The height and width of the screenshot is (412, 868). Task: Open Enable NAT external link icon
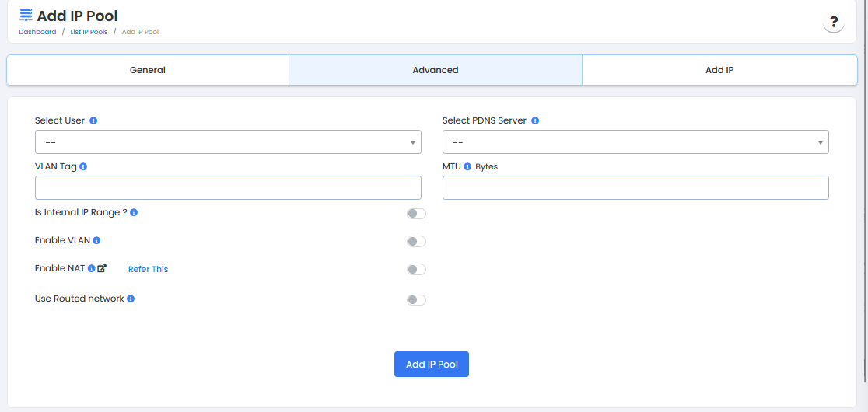click(x=102, y=268)
